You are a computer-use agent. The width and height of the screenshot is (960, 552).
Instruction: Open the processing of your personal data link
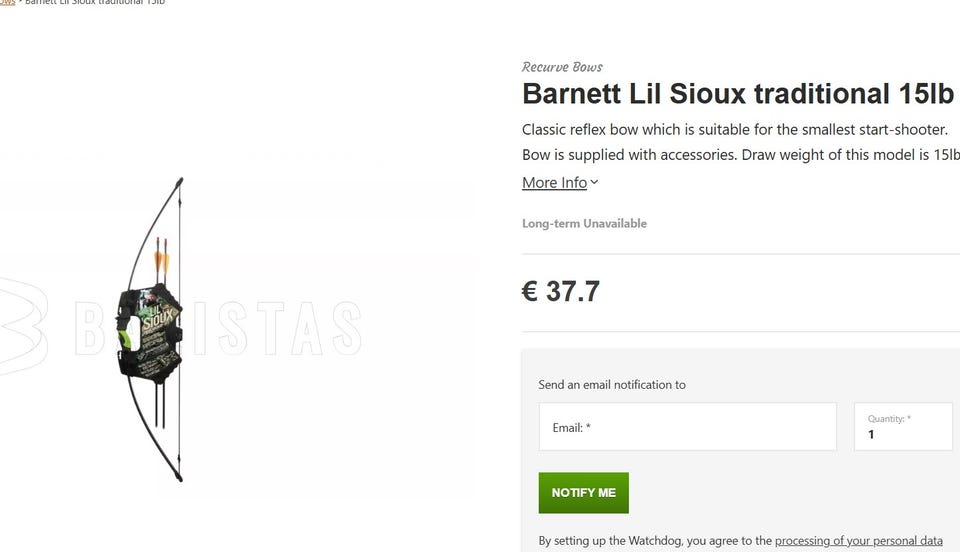(x=858, y=541)
